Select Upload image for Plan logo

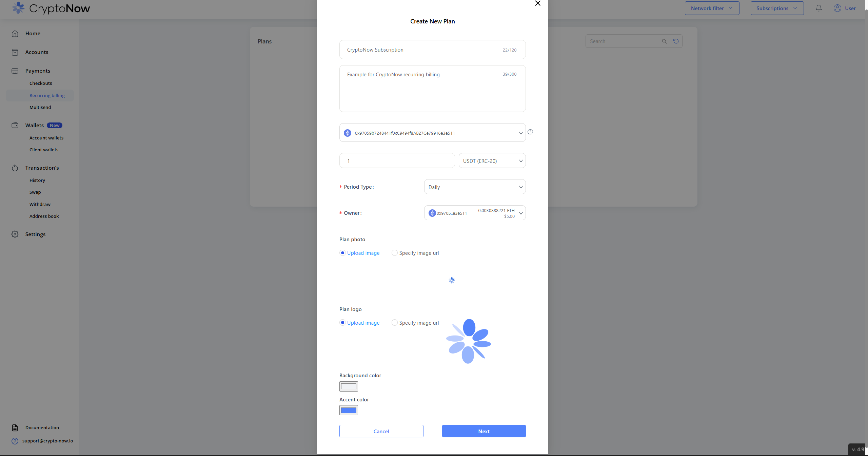pos(360,323)
